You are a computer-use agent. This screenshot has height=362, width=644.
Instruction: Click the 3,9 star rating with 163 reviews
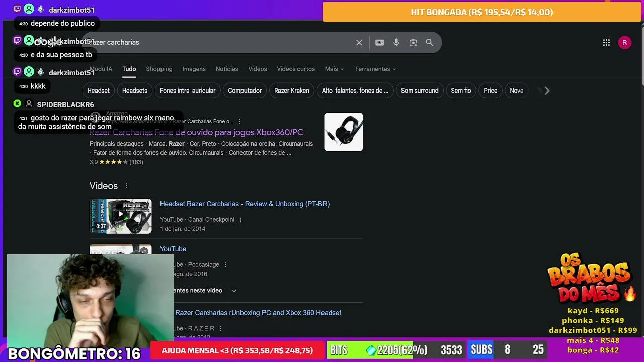pos(116,162)
